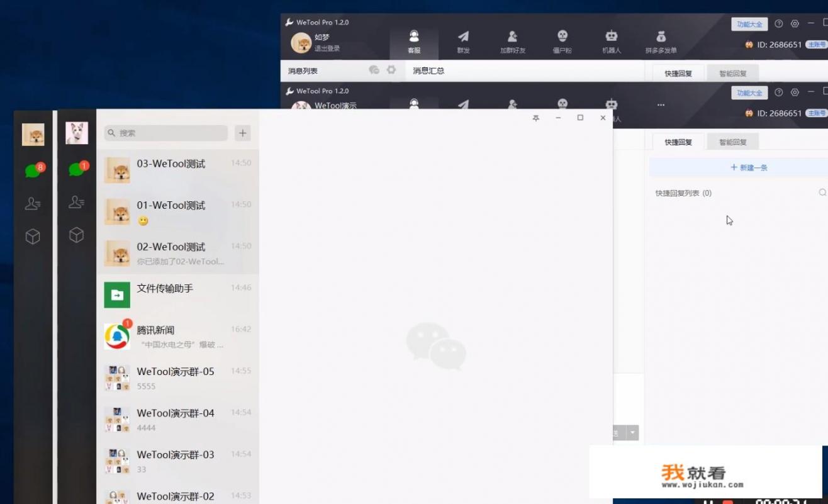The width and height of the screenshot is (828, 504).
Task: Click cat avatar in front WeChat sidebar
Action: (x=77, y=133)
